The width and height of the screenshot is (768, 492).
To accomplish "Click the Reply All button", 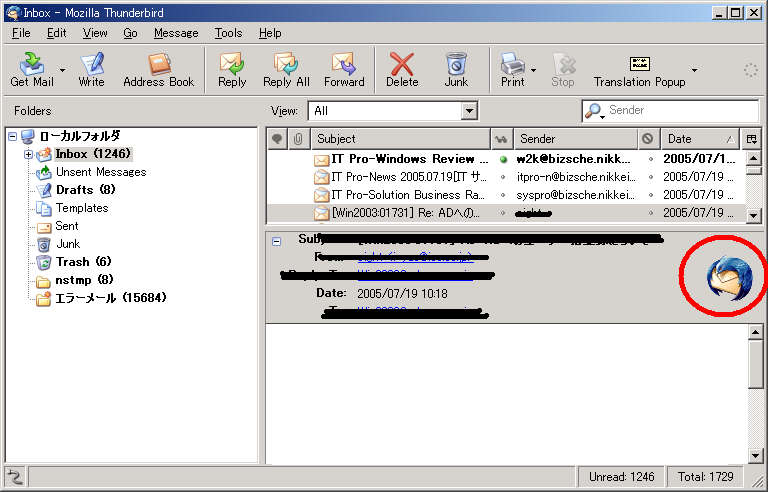I will [287, 70].
